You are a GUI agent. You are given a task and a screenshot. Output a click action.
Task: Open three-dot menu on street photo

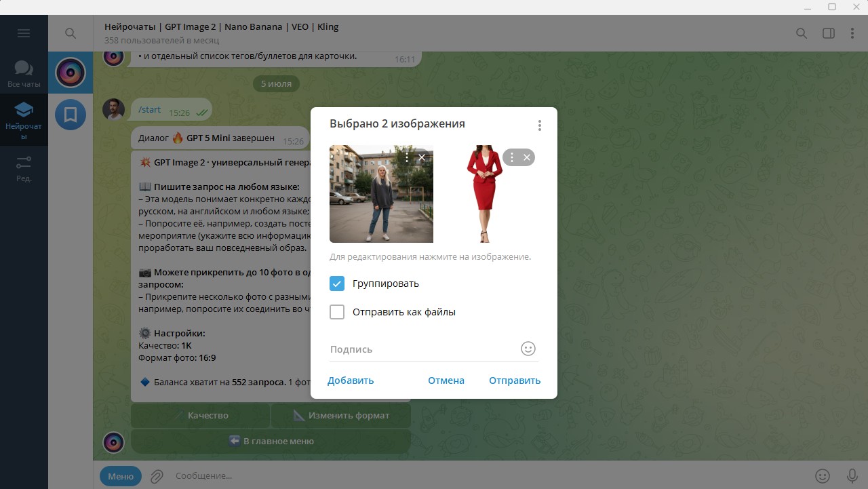tap(407, 157)
